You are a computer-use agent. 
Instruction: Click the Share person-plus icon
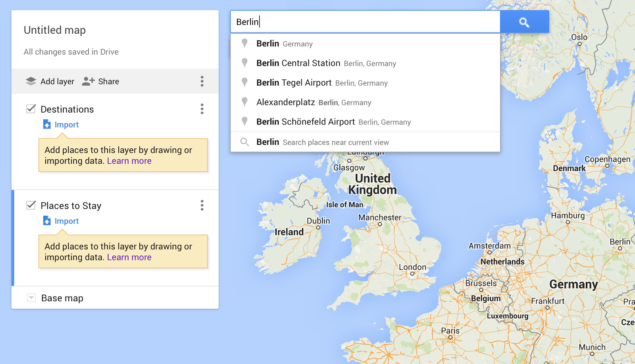[x=88, y=81]
